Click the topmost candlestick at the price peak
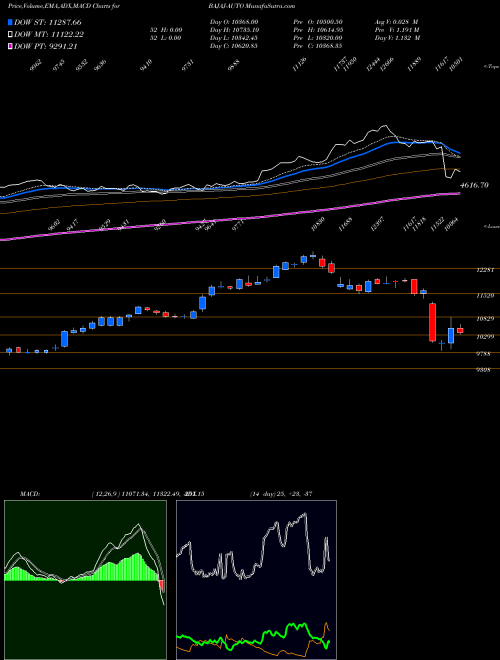This screenshot has height=660, width=500. pyautogui.click(x=313, y=255)
